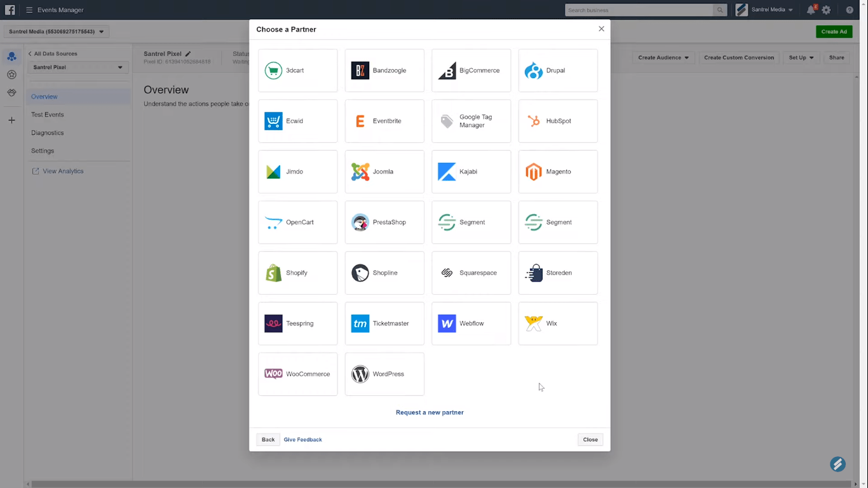Pick Storeden from partner list
This screenshot has width=868, height=488.
click(x=558, y=273)
